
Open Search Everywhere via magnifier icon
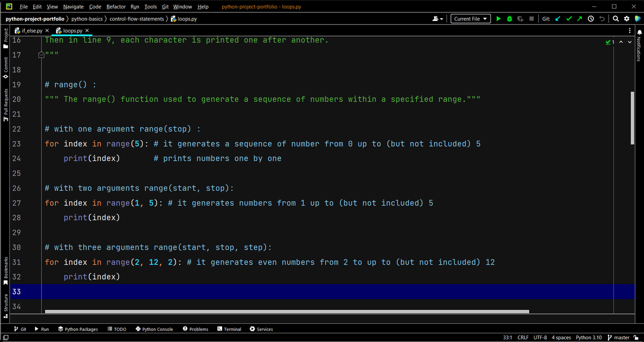click(x=616, y=18)
